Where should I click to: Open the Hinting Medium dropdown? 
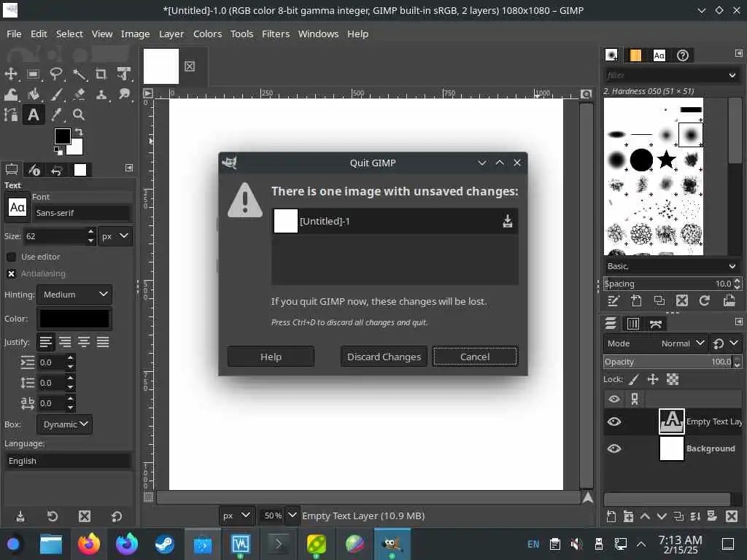[75, 295]
